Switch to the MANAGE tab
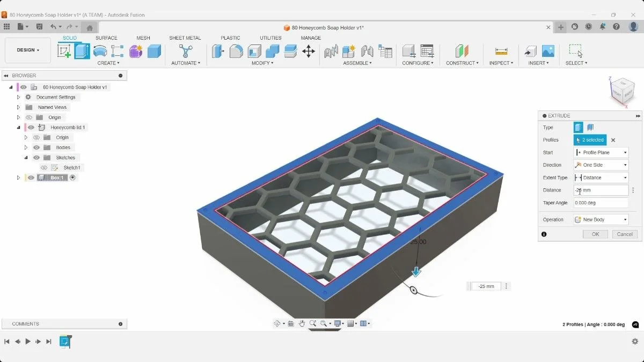This screenshot has height=362, width=644. [x=311, y=38]
